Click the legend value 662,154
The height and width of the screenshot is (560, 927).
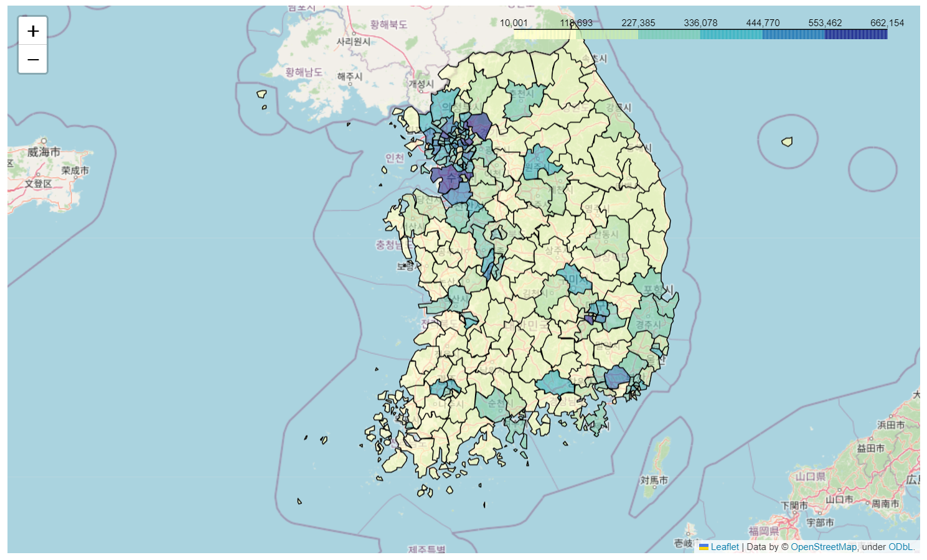click(x=887, y=23)
